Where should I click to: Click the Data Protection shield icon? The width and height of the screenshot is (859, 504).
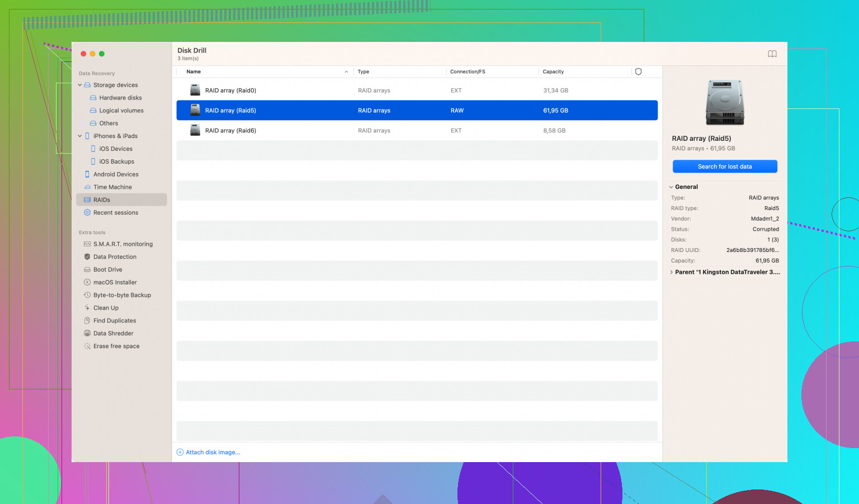click(87, 257)
